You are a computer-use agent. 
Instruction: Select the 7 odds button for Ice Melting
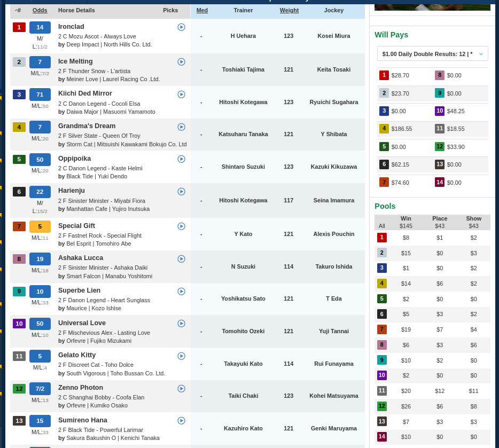(40, 62)
